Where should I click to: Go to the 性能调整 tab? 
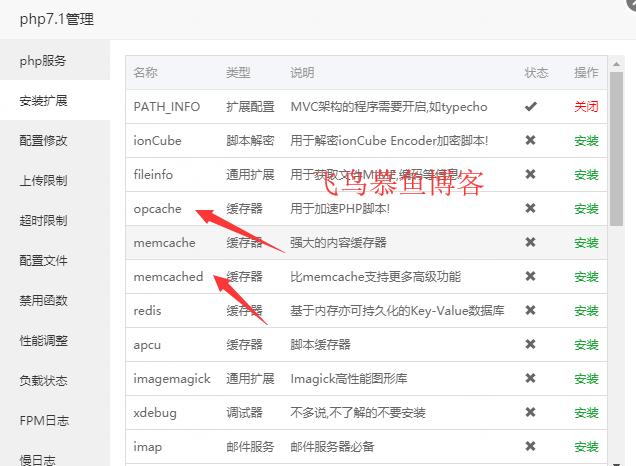pos(43,340)
